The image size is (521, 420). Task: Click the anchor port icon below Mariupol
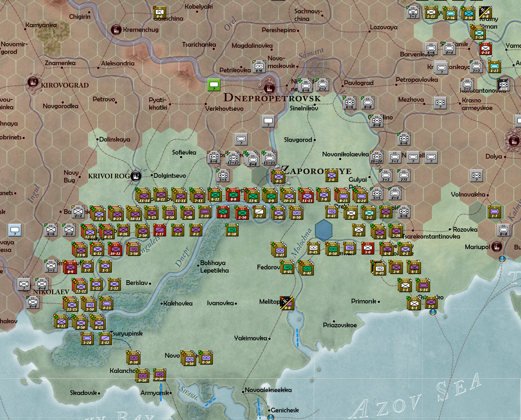pos(502,259)
